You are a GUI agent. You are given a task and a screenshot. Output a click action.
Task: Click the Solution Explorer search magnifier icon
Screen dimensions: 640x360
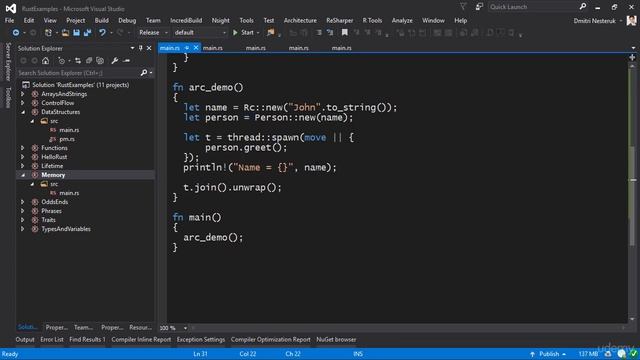tap(144, 73)
